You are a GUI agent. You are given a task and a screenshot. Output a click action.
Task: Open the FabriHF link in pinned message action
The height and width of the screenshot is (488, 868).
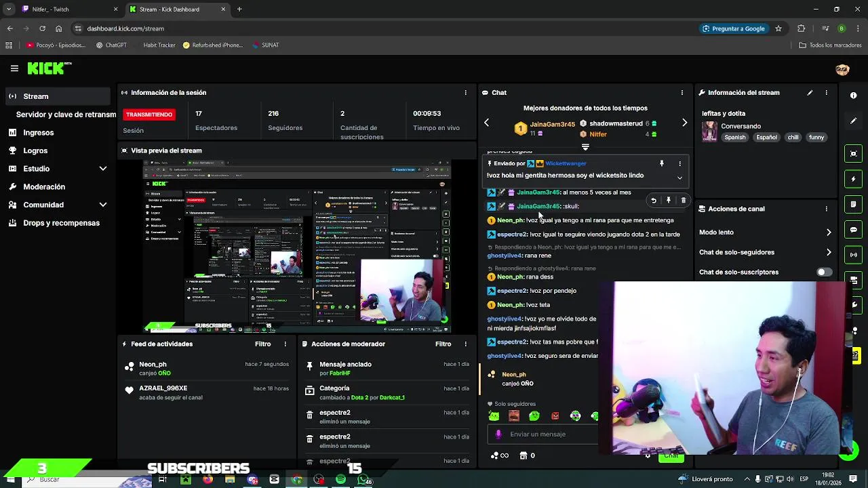click(340, 373)
